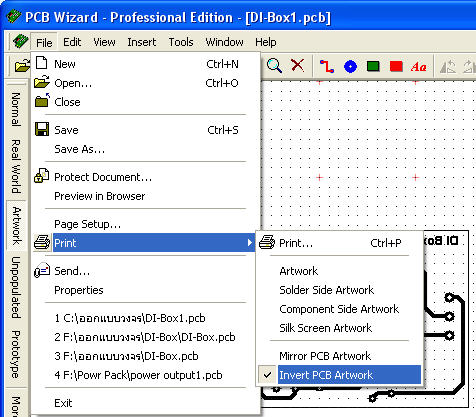Click Print... Ctrl+P in submenu
The height and width of the screenshot is (417, 476).
click(339, 243)
